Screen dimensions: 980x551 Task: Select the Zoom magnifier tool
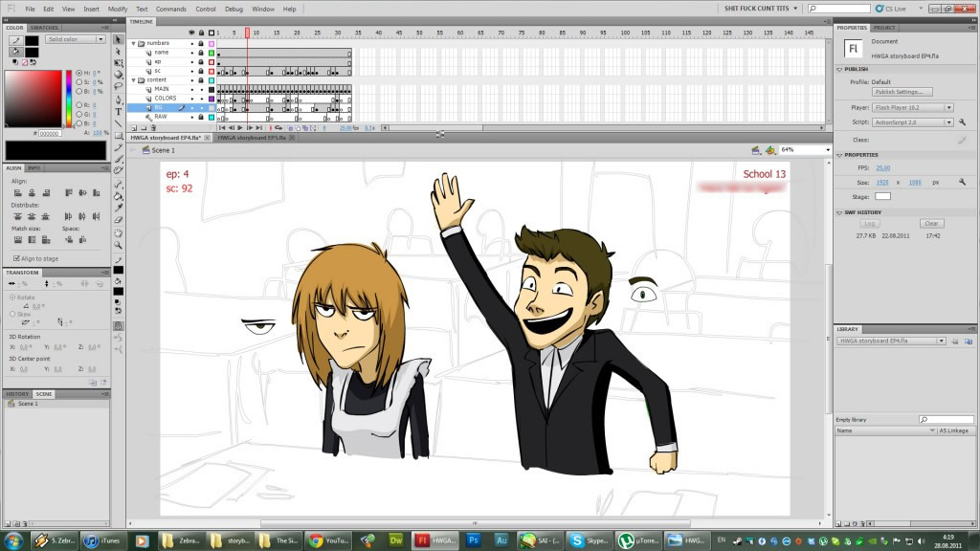click(119, 245)
